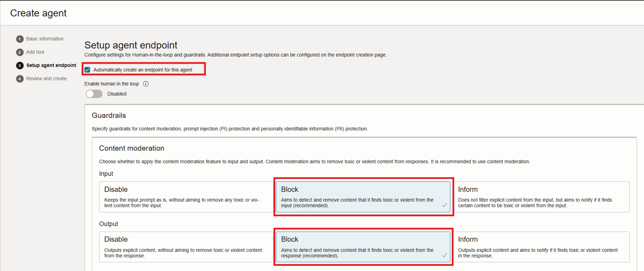Select Block for Input content moderation
Image resolution: width=644 pixels, height=271 pixels.
(x=362, y=197)
